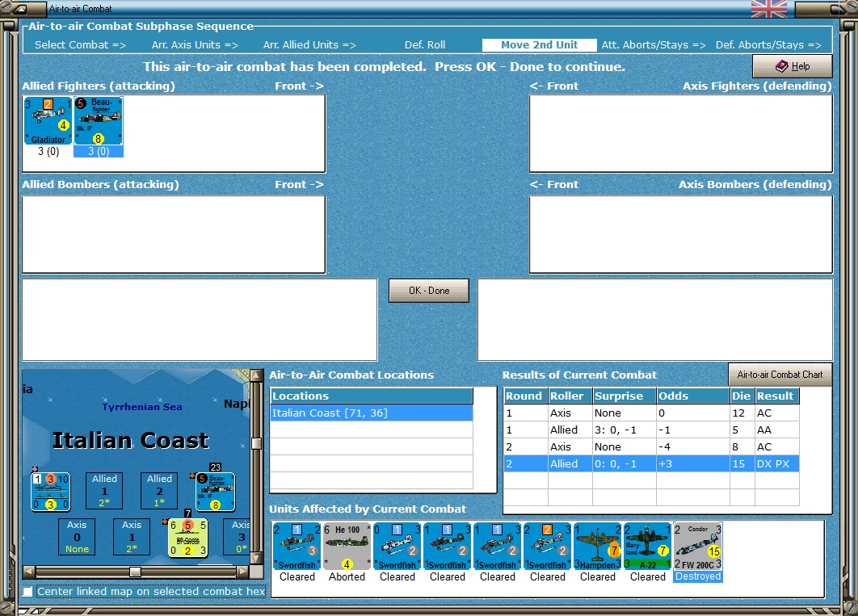Click the British flag icon in the title bar

(x=769, y=9)
